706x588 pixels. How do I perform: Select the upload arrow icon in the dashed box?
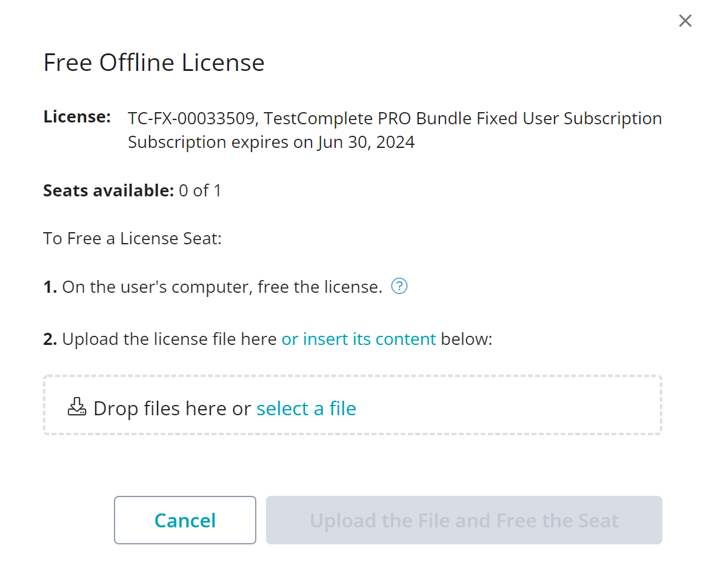[x=76, y=407]
